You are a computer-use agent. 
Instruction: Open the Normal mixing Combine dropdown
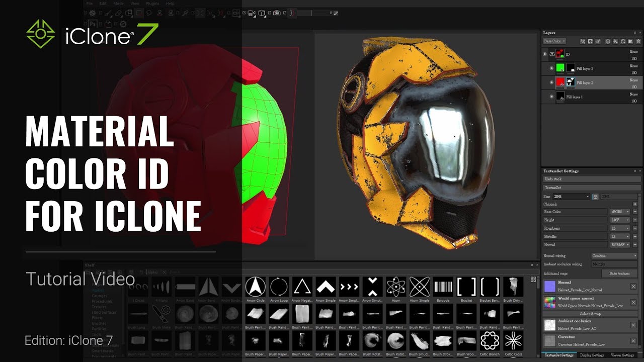614,256
